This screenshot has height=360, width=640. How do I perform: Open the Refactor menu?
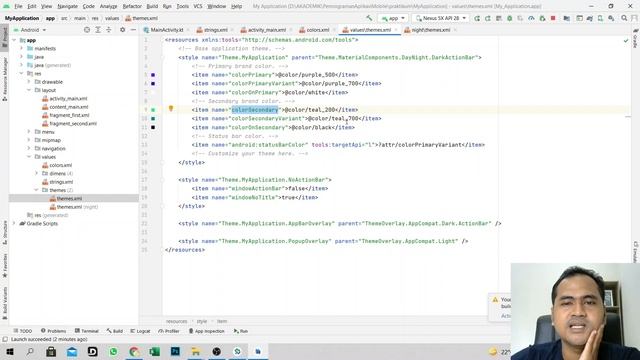coord(132,7)
